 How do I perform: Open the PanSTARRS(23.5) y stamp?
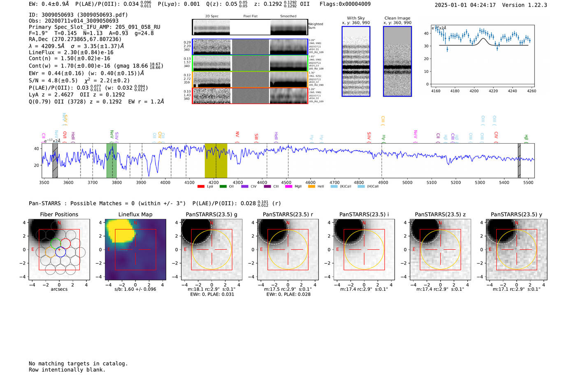(516, 249)
